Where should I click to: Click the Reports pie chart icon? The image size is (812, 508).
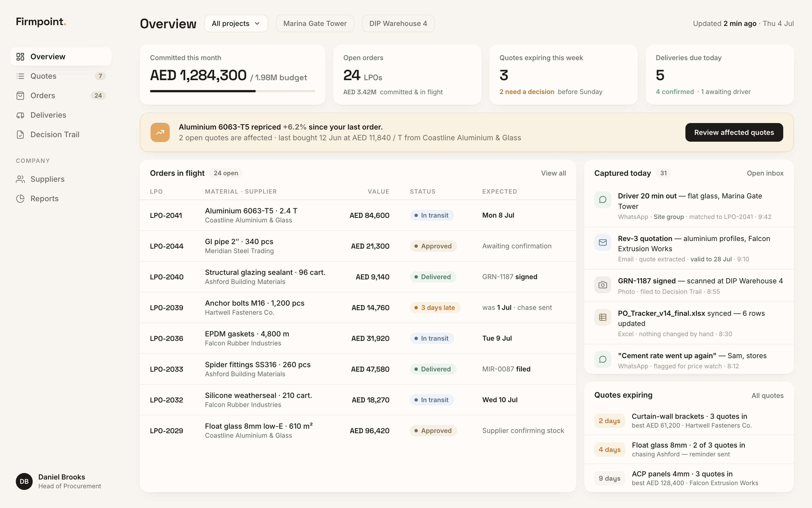point(21,199)
